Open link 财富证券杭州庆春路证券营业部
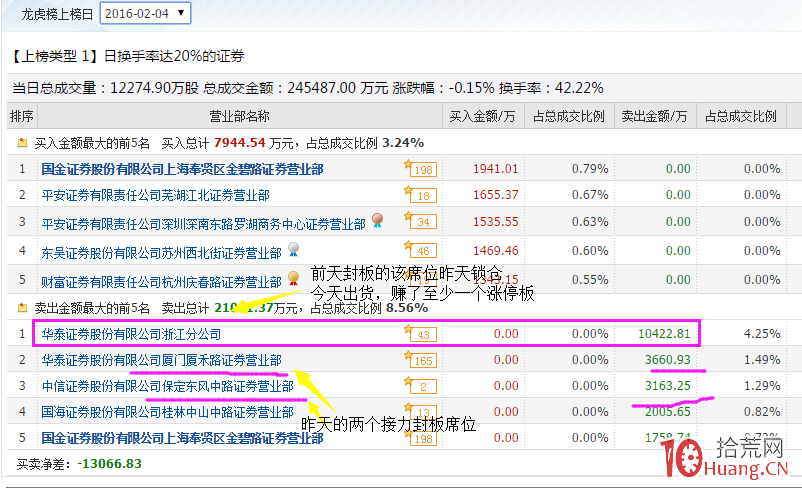The height and width of the screenshot is (488, 802). (162, 282)
